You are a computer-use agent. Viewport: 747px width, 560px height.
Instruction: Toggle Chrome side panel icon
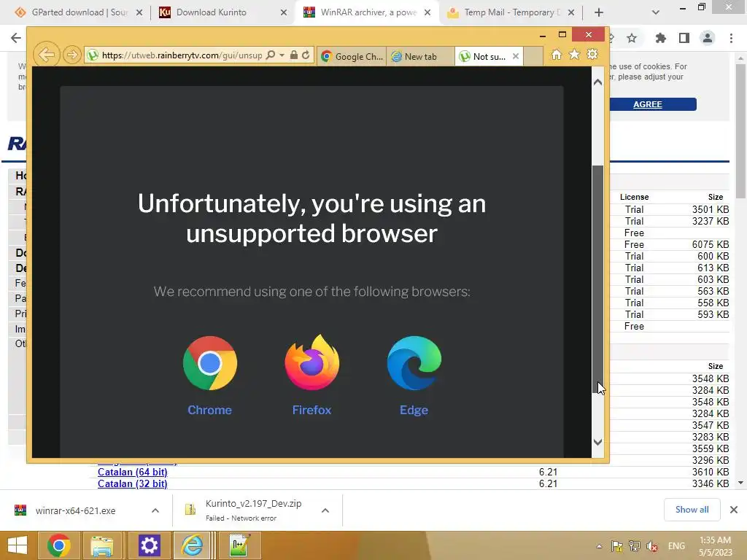684,38
